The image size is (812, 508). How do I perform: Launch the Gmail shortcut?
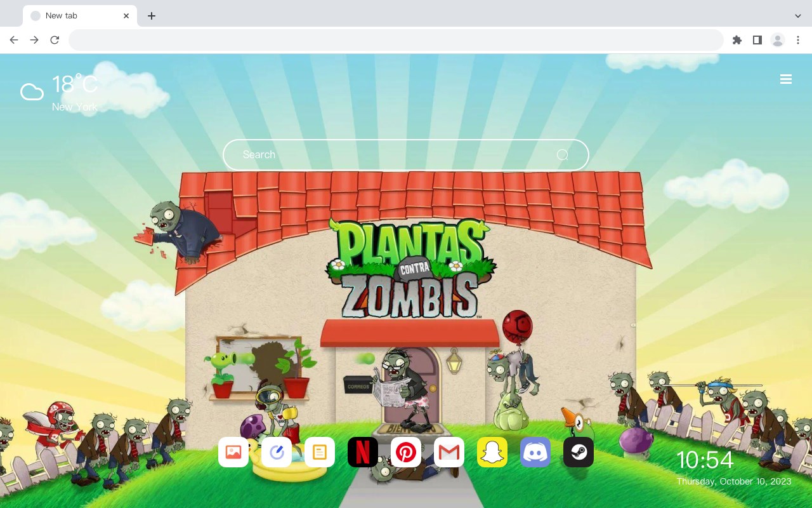(449, 452)
